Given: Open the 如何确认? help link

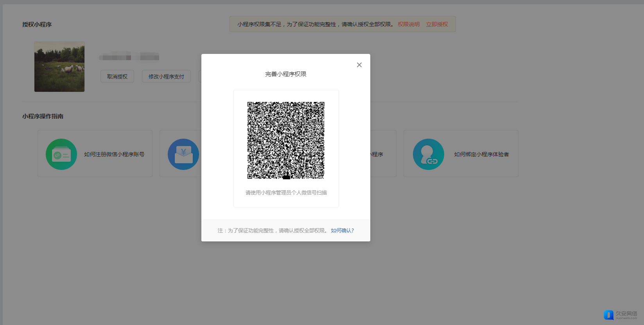Looking at the screenshot, I should pyautogui.click(x=342, y=230).
